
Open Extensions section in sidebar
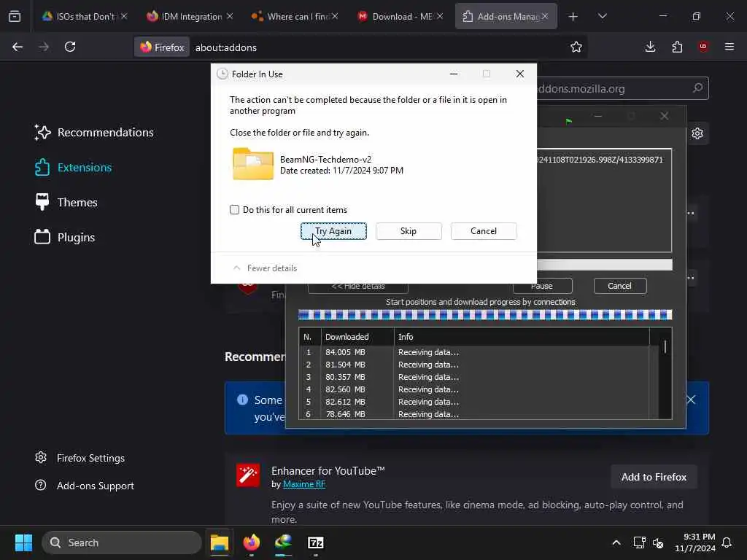(x=74, y=168)
